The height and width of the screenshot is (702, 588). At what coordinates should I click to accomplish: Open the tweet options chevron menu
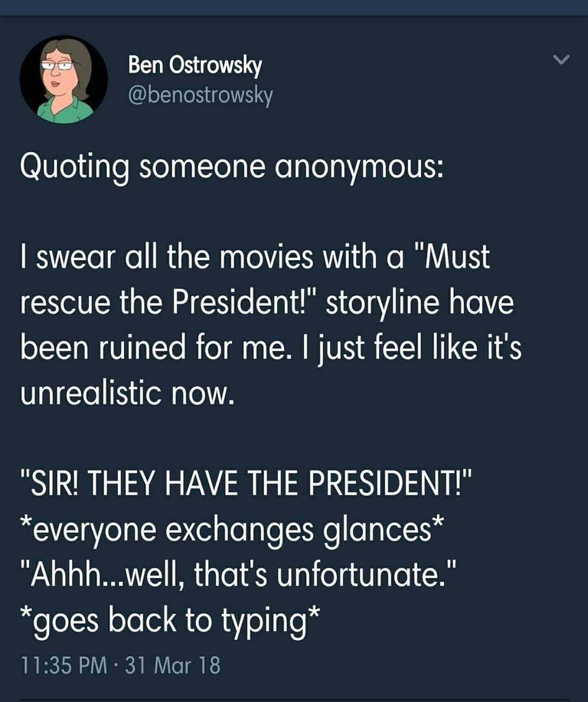coord(561,60)
